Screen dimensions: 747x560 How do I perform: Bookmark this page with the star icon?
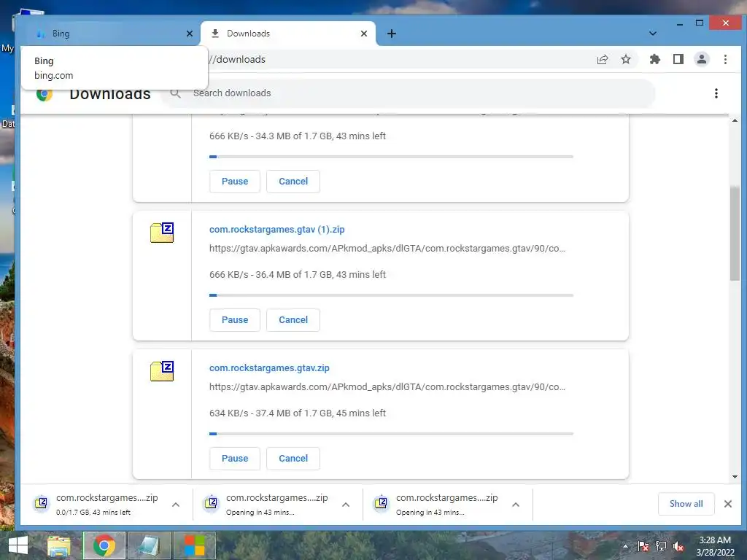point(626,59)
